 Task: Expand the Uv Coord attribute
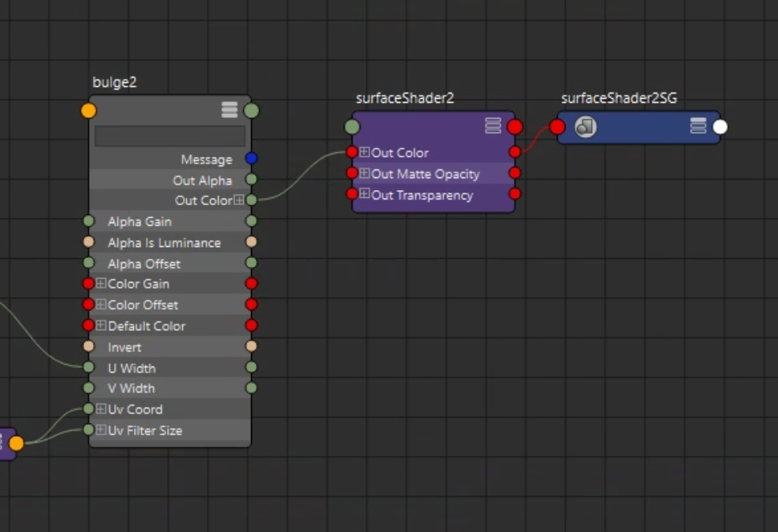101,408
